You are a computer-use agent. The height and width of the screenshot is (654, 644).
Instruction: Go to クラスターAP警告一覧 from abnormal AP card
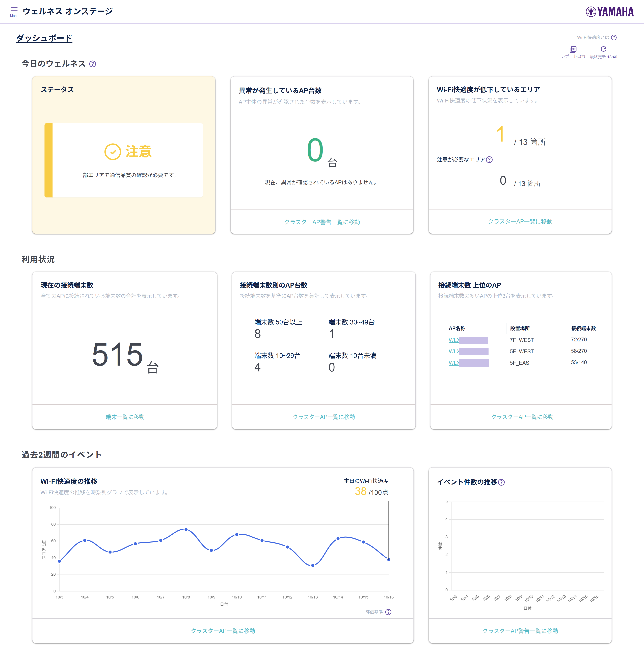[x=322, y=222]
